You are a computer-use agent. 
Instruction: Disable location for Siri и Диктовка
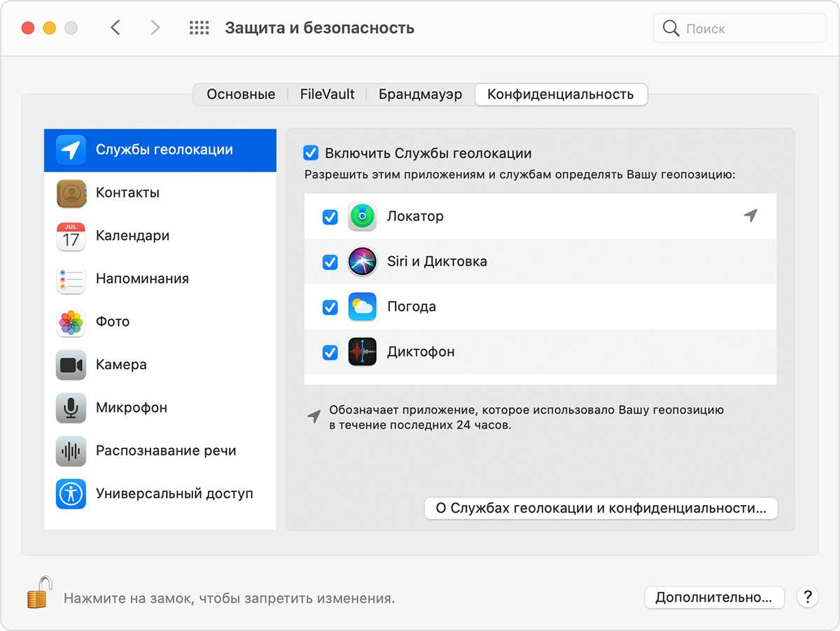point(330,262)
